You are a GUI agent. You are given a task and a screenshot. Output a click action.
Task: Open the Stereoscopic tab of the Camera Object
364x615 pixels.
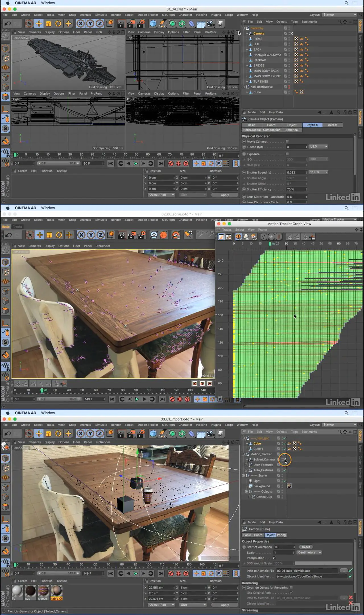point(251,130)
